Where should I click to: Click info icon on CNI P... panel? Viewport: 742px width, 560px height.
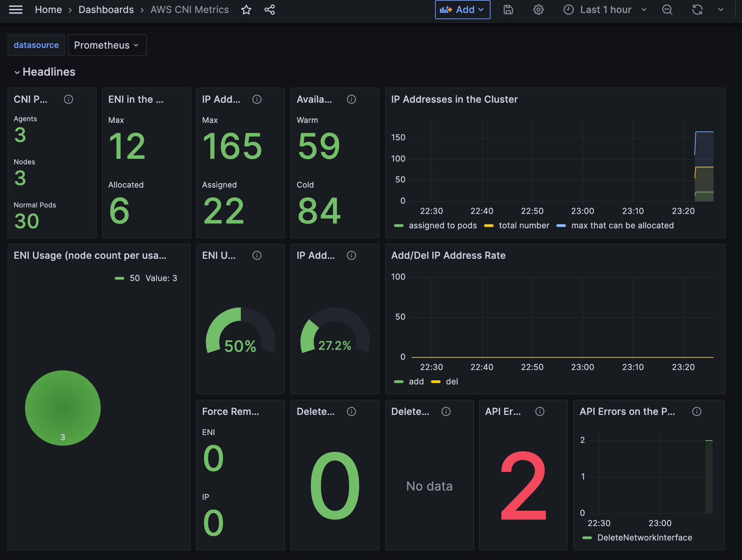point(69,99)
